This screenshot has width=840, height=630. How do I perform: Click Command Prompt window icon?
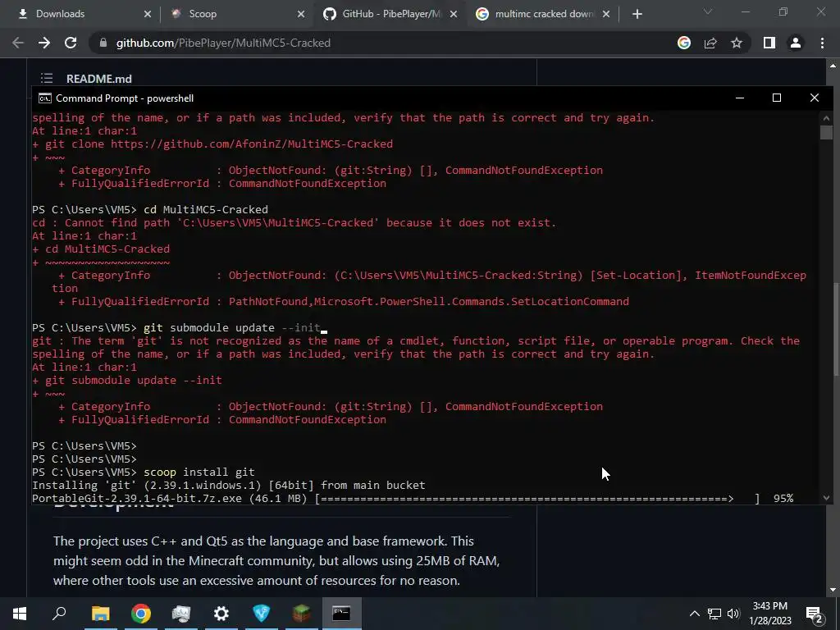coord(45,98)
